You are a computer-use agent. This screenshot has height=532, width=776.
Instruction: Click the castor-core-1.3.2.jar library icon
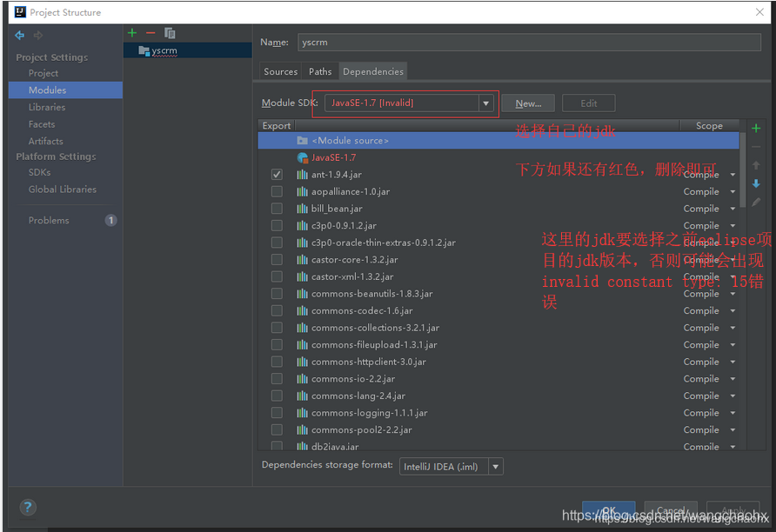(x=303, y=260)
